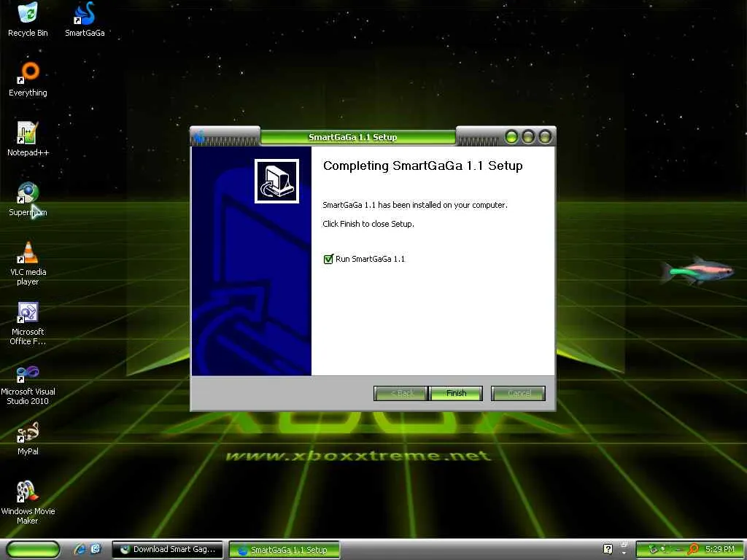
Task: Select the SmartGaGa desktop shortcut
Action: click(85, 20)
